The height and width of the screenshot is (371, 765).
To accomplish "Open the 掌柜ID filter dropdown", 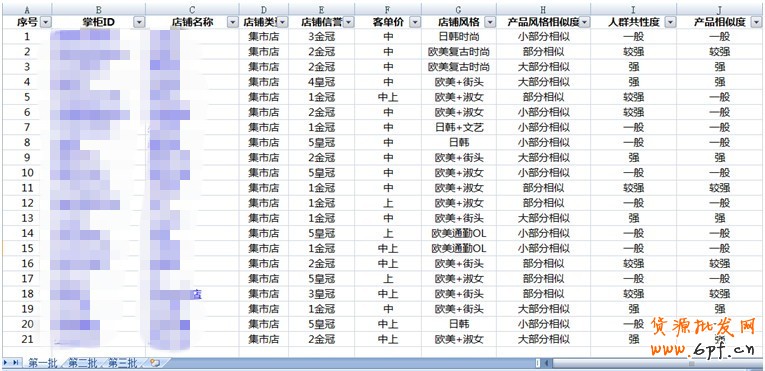I will 139,22.
